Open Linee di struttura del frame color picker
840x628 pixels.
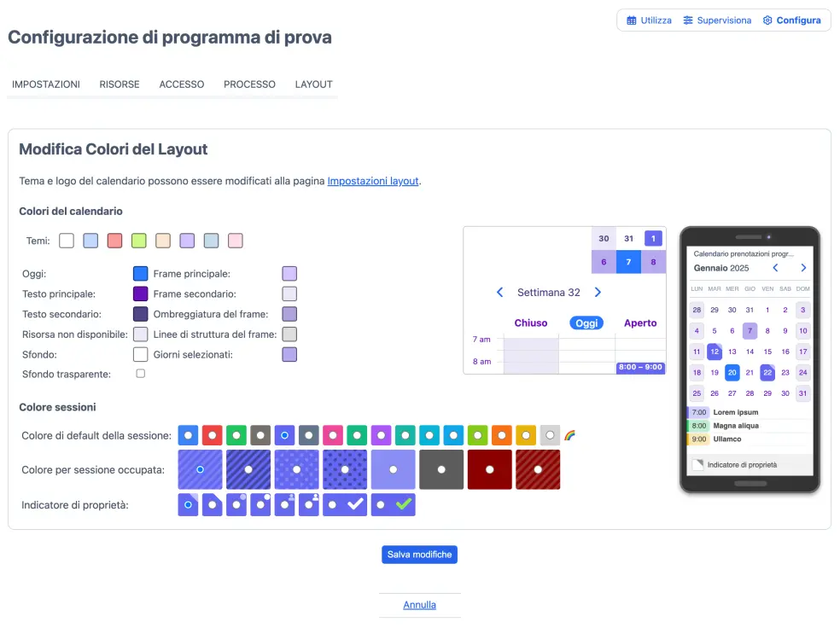[x=289, y=334]
